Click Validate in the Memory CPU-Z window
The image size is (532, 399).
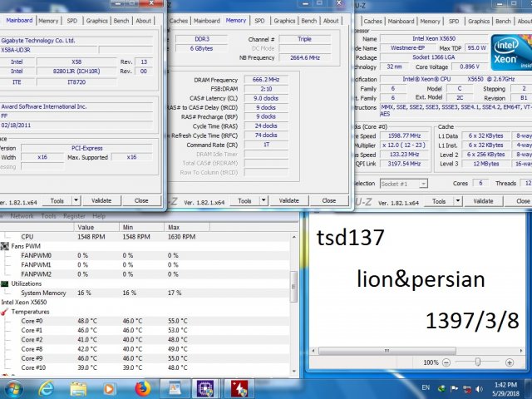(289, 200)
